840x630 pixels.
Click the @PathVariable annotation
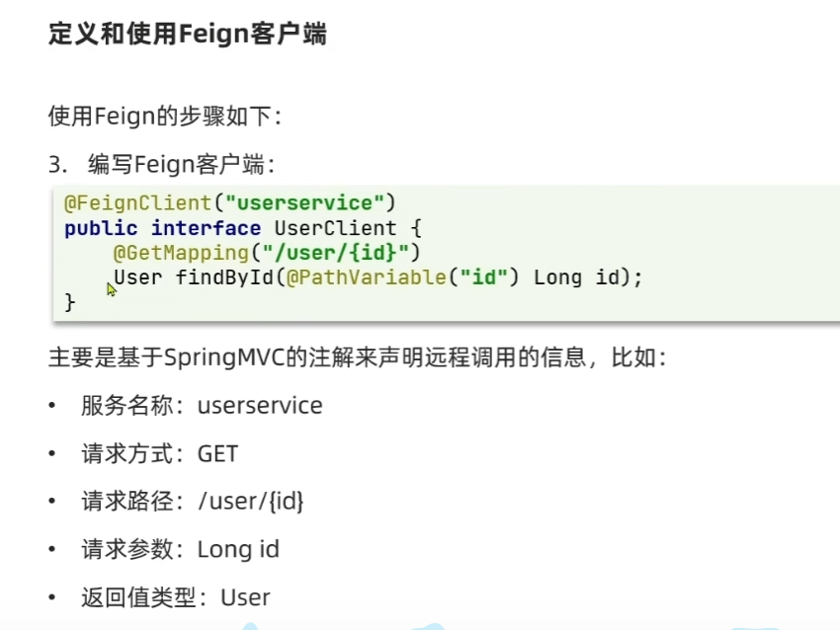[x=366, y=277]
